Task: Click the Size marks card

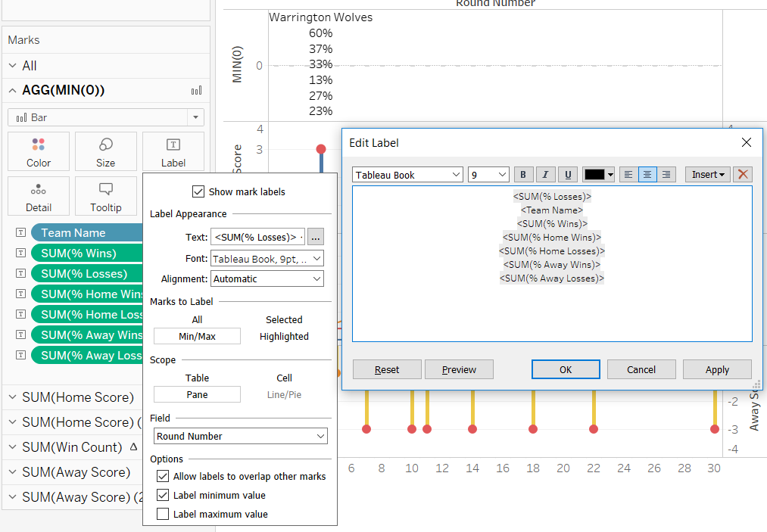Action: pos(106,151)
